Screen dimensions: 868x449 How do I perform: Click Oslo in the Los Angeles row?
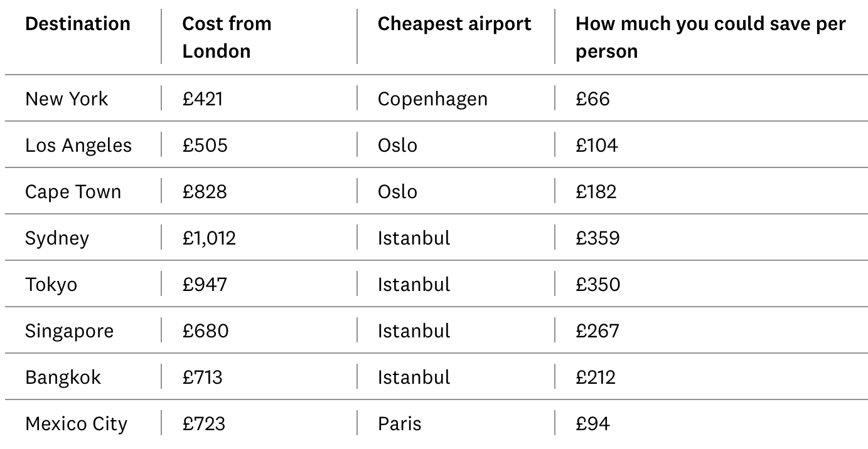397,145
